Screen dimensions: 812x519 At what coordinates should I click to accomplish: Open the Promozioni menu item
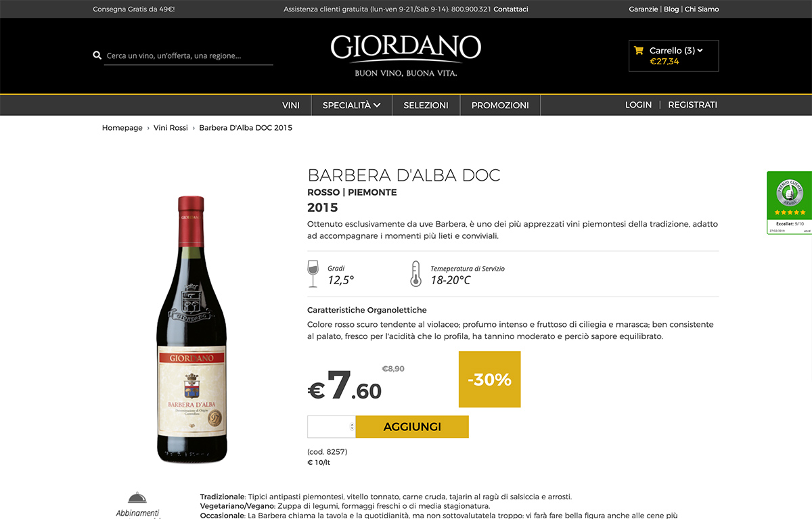click(x=500, y=105)
